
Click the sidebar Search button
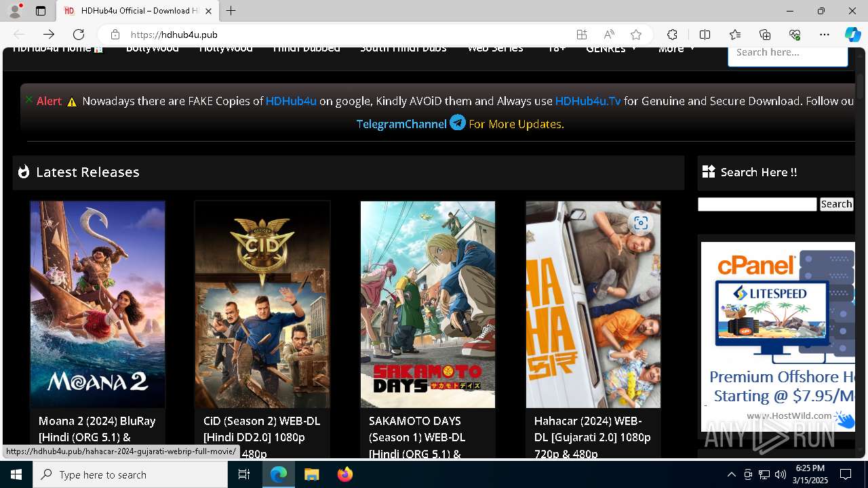[836, 204]
